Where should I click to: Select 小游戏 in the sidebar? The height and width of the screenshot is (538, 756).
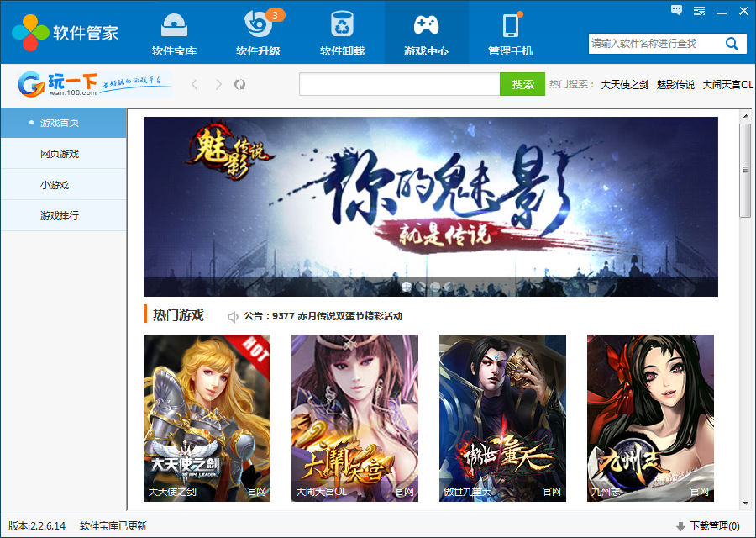(x=64, y=185)
